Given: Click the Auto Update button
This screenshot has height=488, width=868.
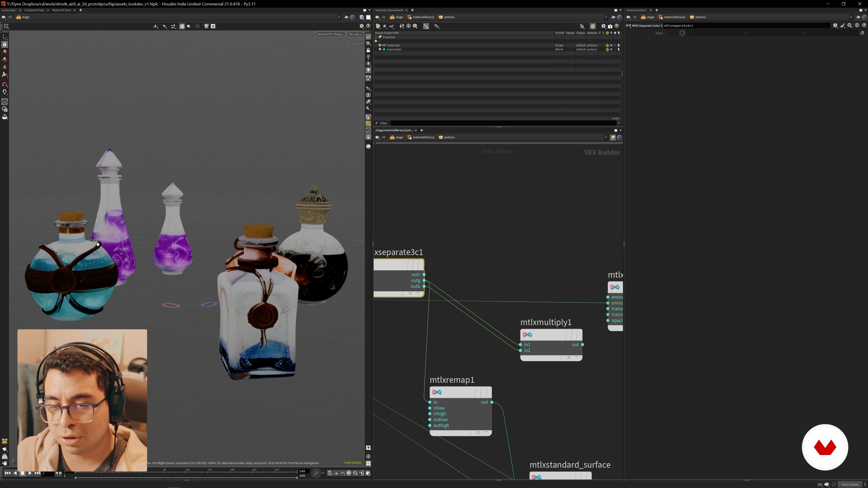Looking at the screenshot, I should tap(850, 485).
